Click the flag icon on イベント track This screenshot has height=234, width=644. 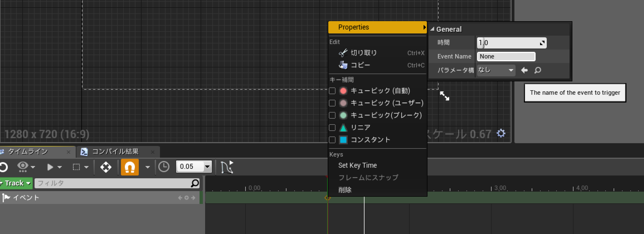tap(6, 198)
